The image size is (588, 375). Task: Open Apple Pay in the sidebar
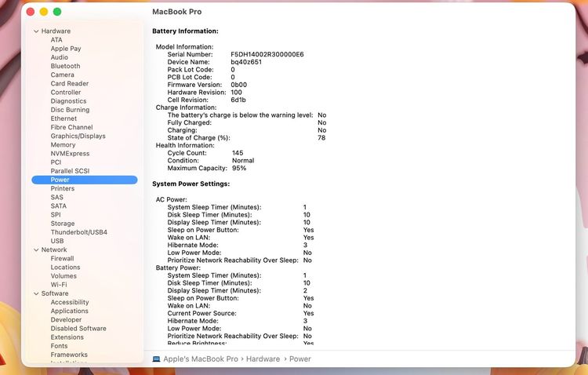(x=66, y=49)
